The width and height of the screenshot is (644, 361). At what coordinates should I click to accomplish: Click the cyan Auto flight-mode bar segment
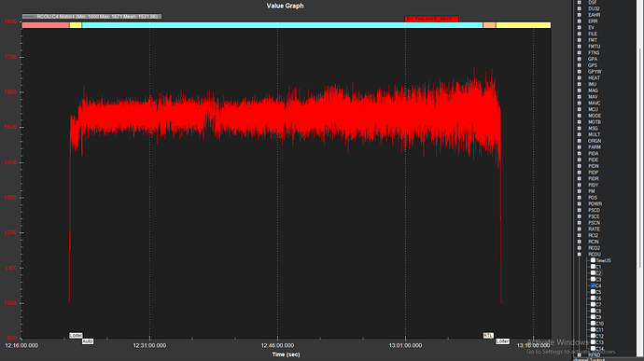pos(282,25)
